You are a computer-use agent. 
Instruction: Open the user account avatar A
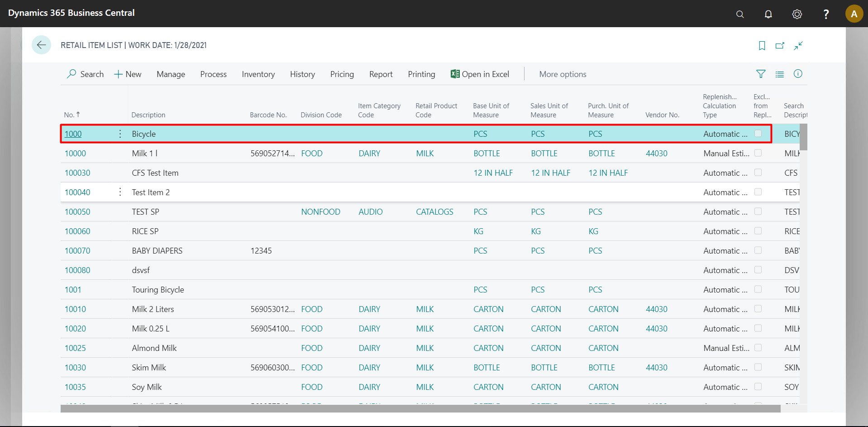pyautogui.click(x=854, y=14)
